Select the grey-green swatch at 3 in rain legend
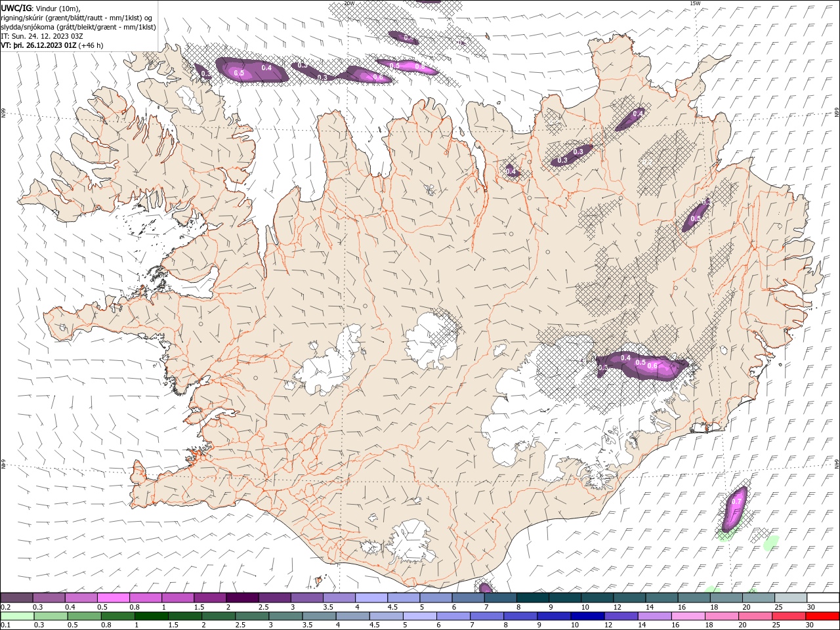Image resolution: width=840 pixels, height=630 pixels. pyautogui.click(x=285, y=616)
